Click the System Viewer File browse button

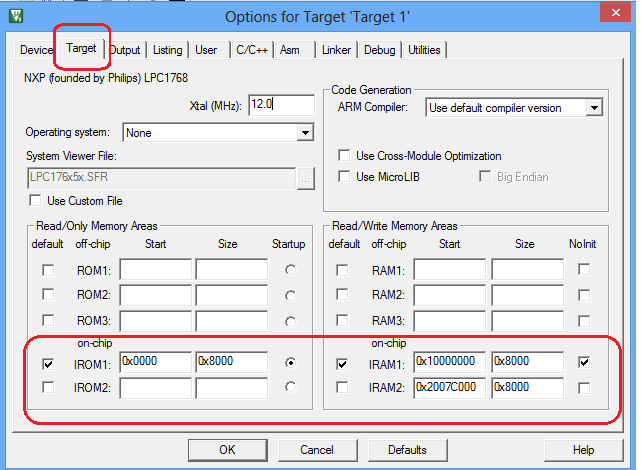pyautogui.click(x=305, y=179)
